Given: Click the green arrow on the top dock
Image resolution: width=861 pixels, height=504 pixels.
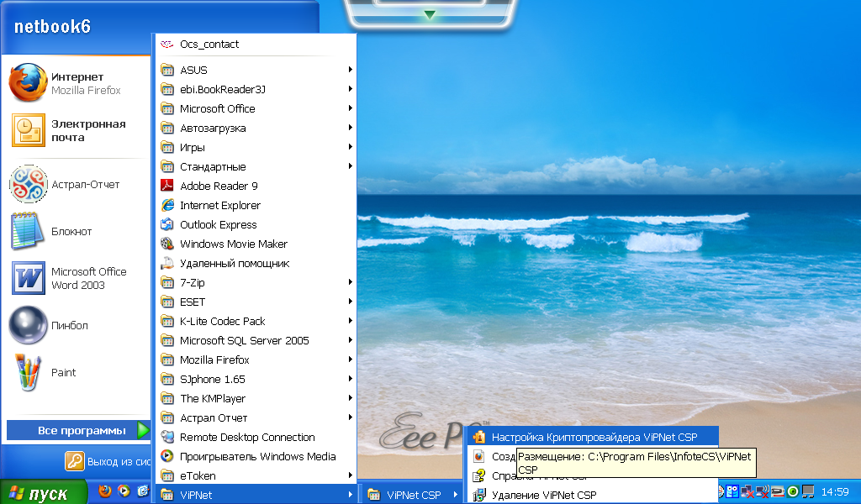Looking at the screenshot, I should [x=430, y=14].
